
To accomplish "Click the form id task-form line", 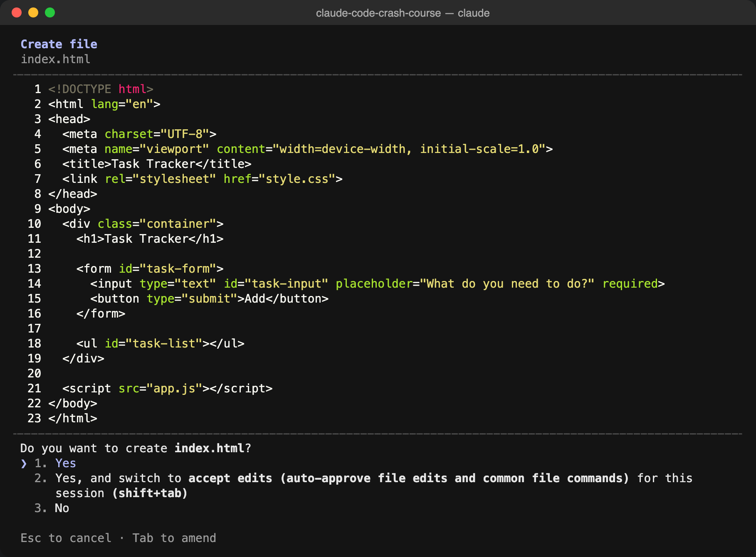I will point(150,269).
